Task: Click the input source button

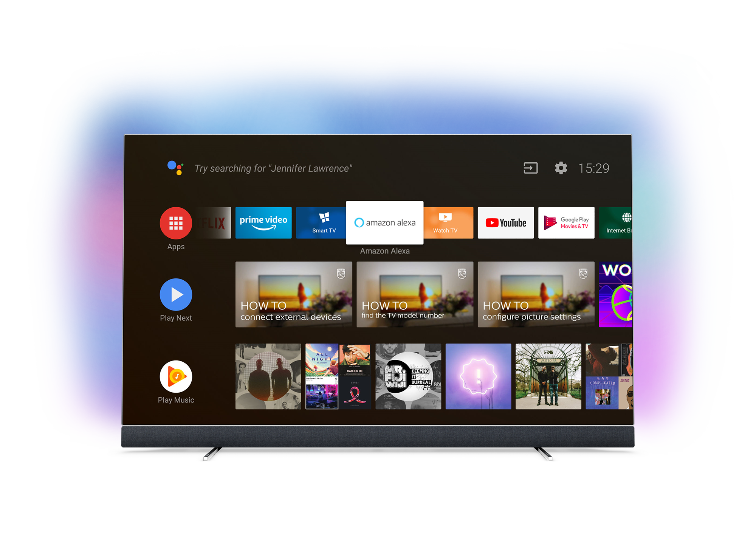Action: 531,168
